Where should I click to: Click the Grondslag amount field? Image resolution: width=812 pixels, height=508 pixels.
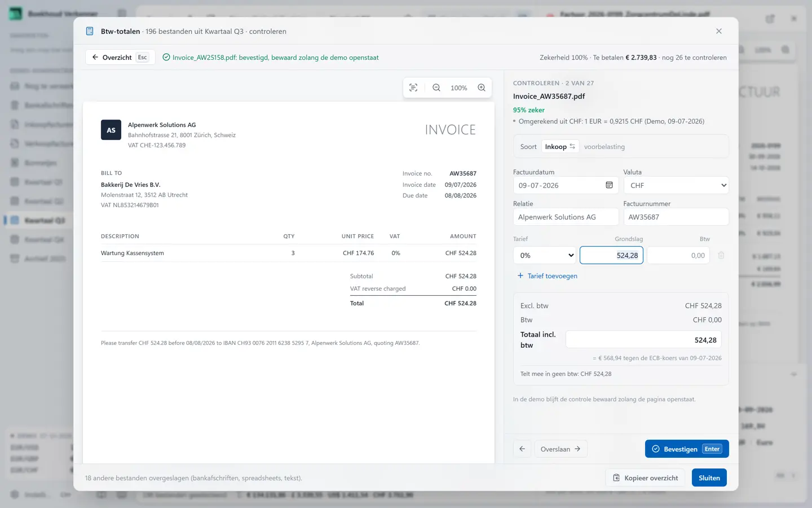pos(611,255)
